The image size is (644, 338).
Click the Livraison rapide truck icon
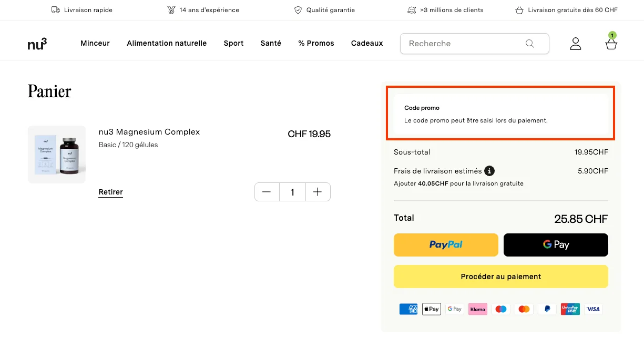(55, 9)
